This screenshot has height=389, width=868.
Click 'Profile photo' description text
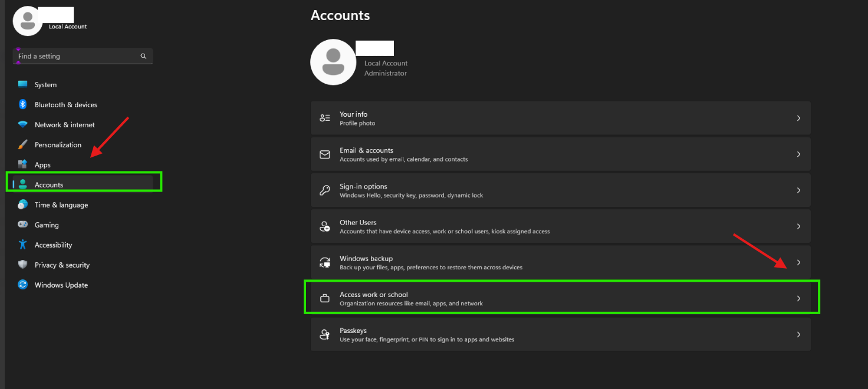click(x=357, y=123)
